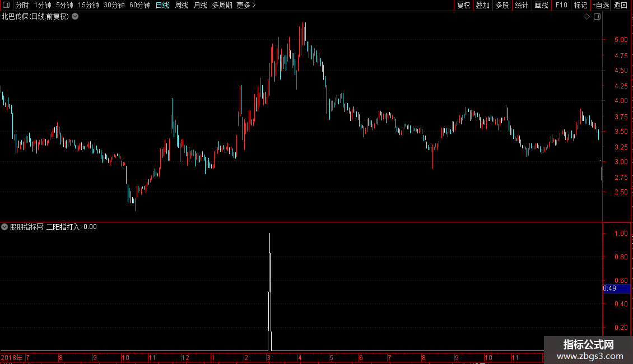Click the 多股 multi-stock button
Screen dimensions: 633x364
502,5
